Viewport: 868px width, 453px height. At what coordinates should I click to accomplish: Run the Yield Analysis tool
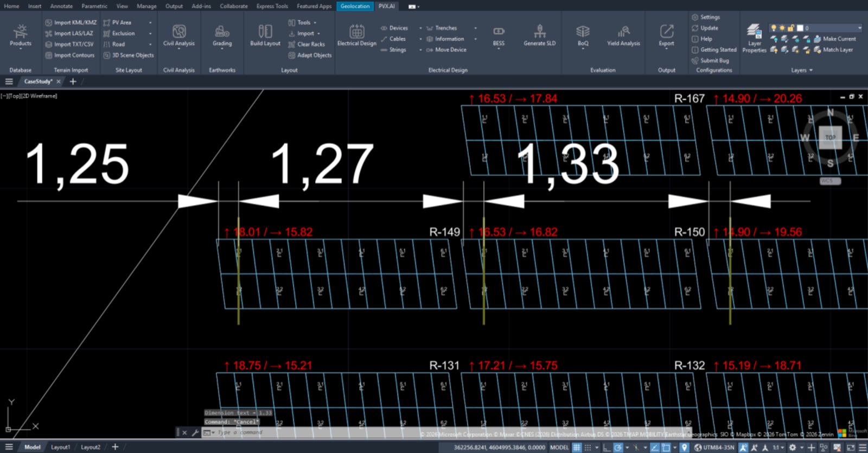coord(623,35)
